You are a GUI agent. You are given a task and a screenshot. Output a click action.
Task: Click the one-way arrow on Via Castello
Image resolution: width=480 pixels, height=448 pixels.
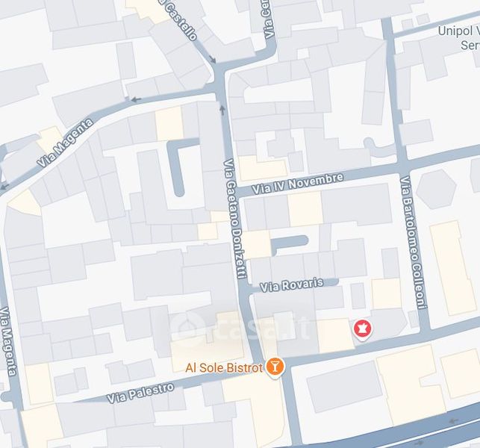click(212, 59)
